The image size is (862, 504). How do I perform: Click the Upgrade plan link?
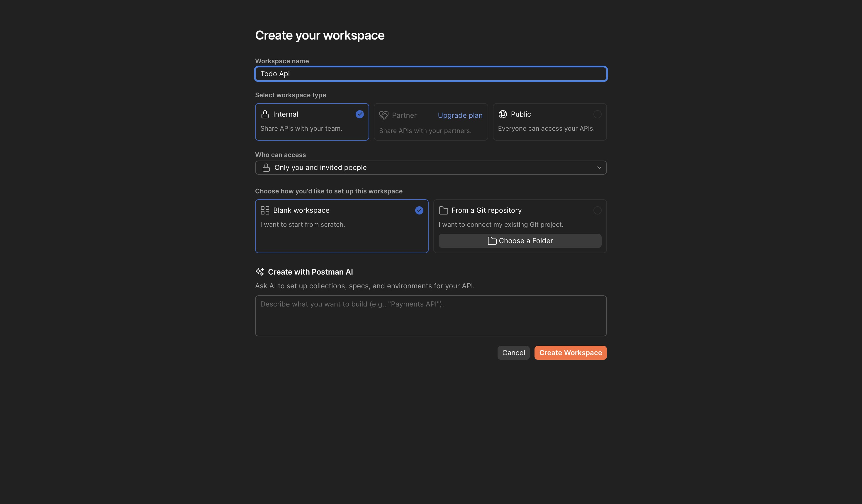[x=460, y=115]
